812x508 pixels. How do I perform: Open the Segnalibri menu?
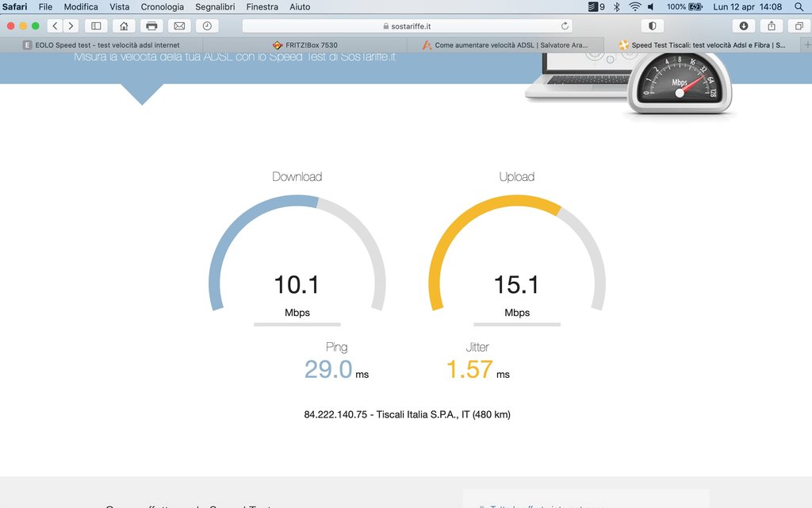[x=215, y=6]
